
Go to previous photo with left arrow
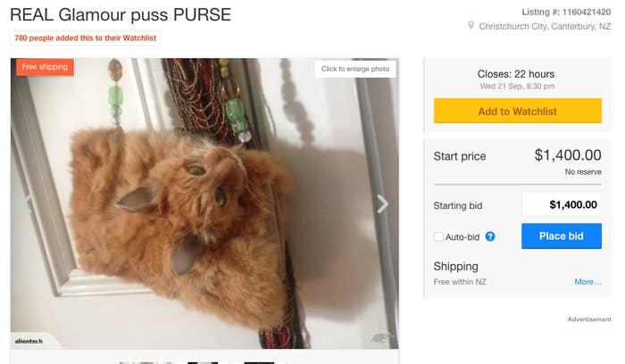(28, 204)
